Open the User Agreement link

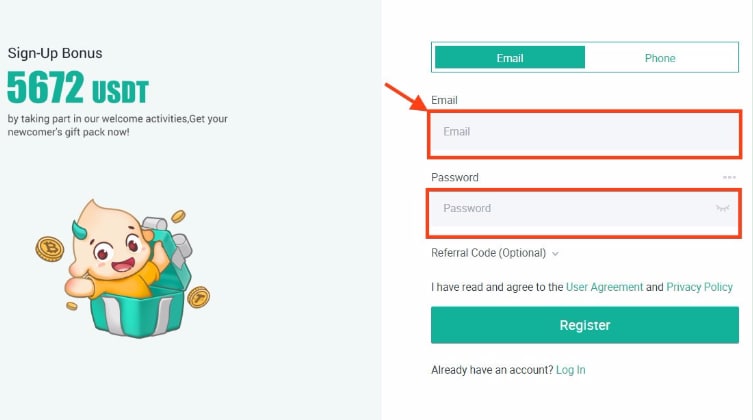pos(604,287)
